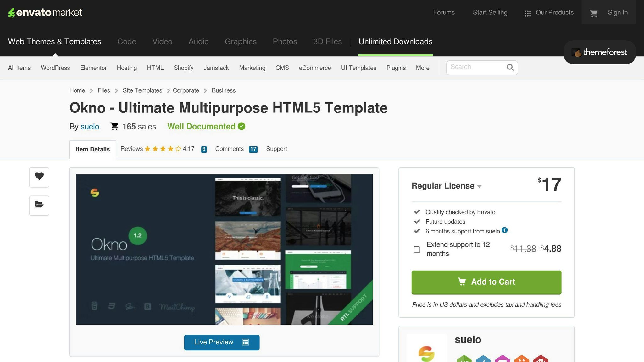Open the Forums link
The height and width of the screenshot is (362, 644).
tap(444, 13)
